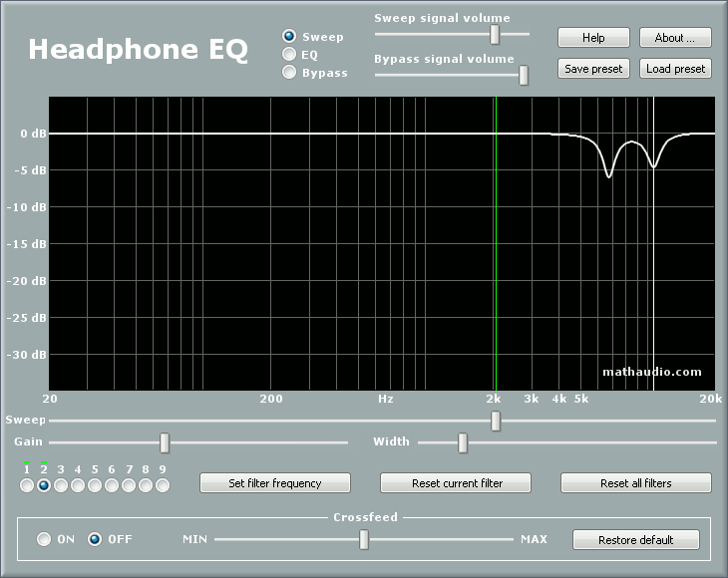Click the 0 dB axis label
Image resolution: width=728 pixels, height=578 pixels.
[x=33, y=134]
